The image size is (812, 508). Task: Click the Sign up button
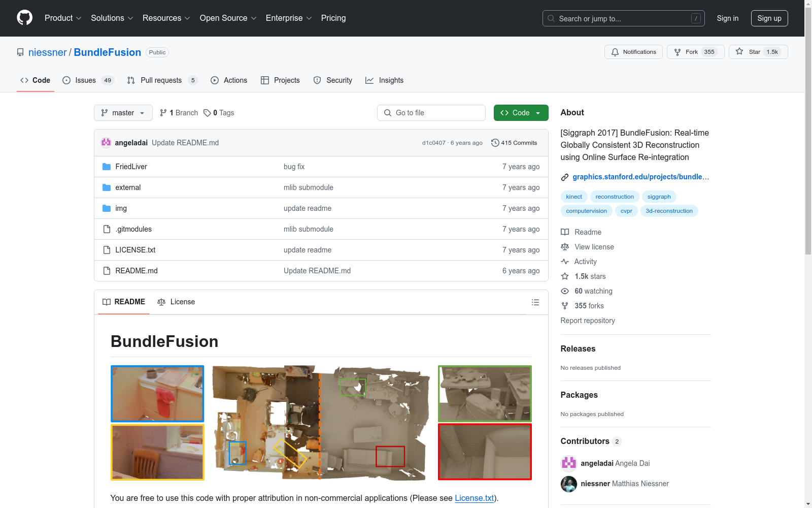tap(769, 18)
